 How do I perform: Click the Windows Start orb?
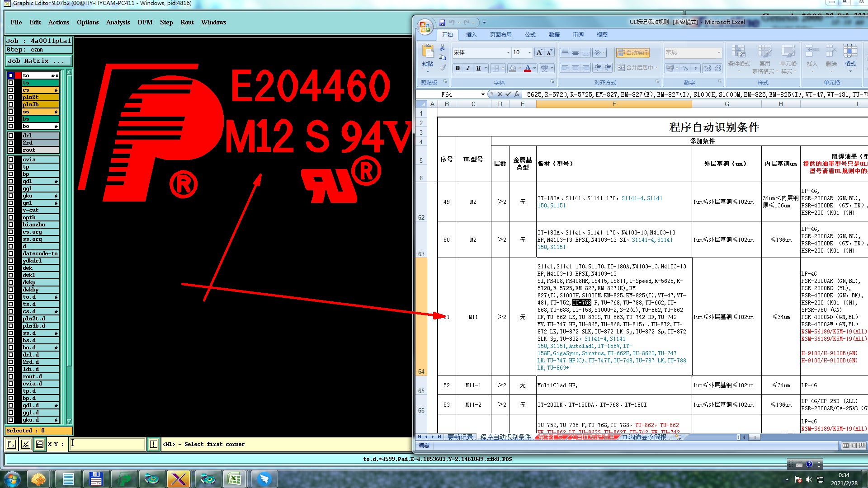coord(12,479)
